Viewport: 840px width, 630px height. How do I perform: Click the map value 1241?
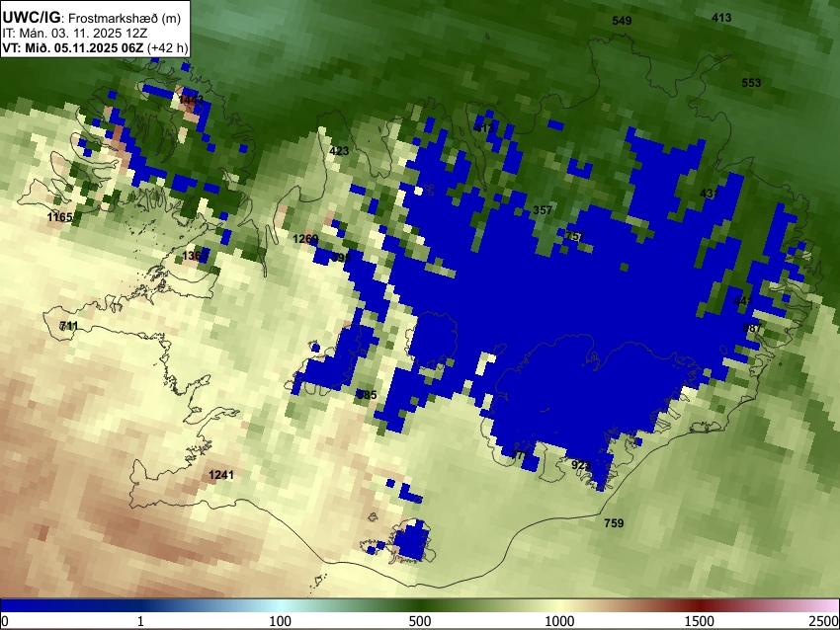point(221,475)
